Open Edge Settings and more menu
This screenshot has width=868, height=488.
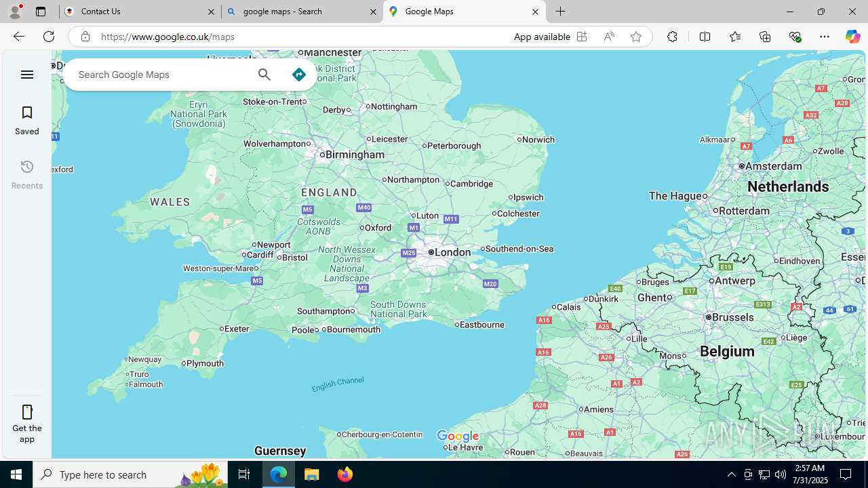click(825, 37)
